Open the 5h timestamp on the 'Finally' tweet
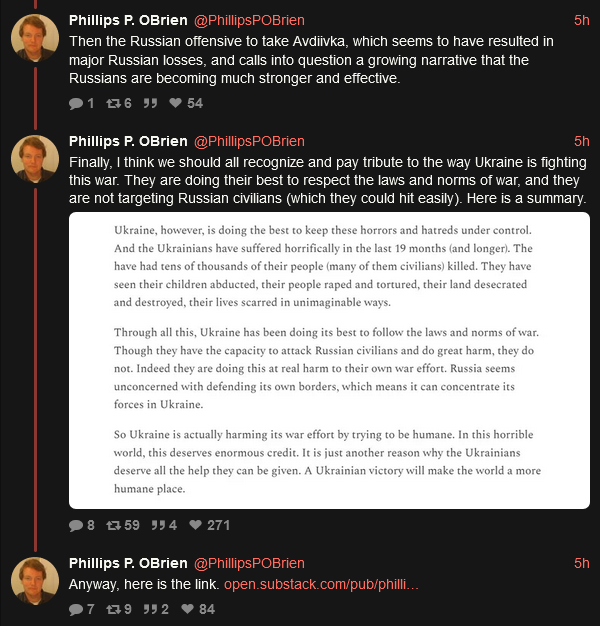Screen dimensions: 600x626 [x=582, y=140]
